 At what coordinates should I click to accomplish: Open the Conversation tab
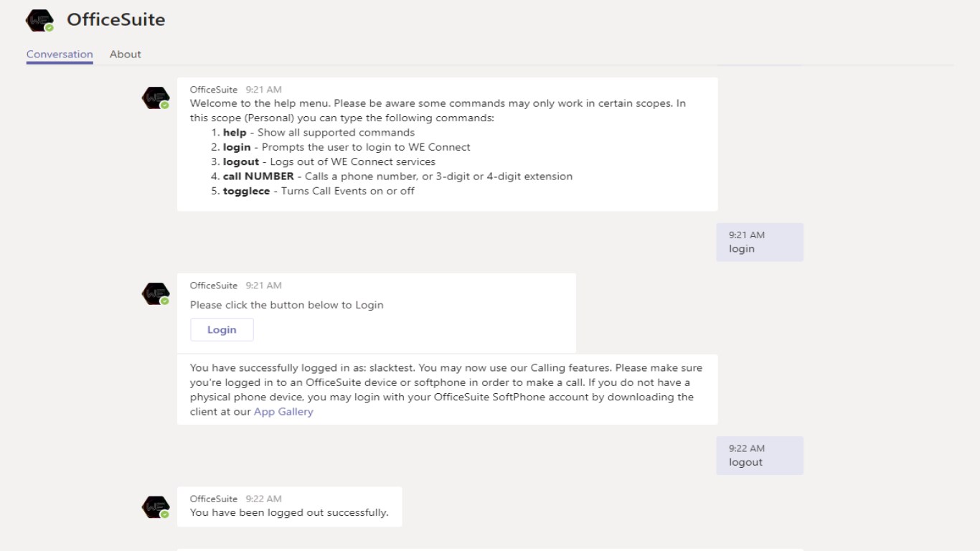pos(60,55)
